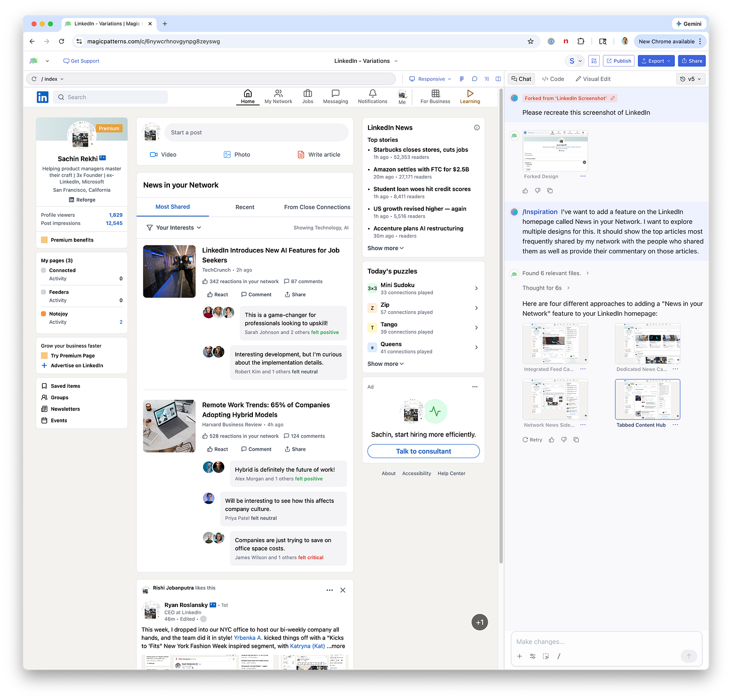This screenshot has height=700, width=732.
Task: Click the LinkedIn logo icon
Action: 43,97
